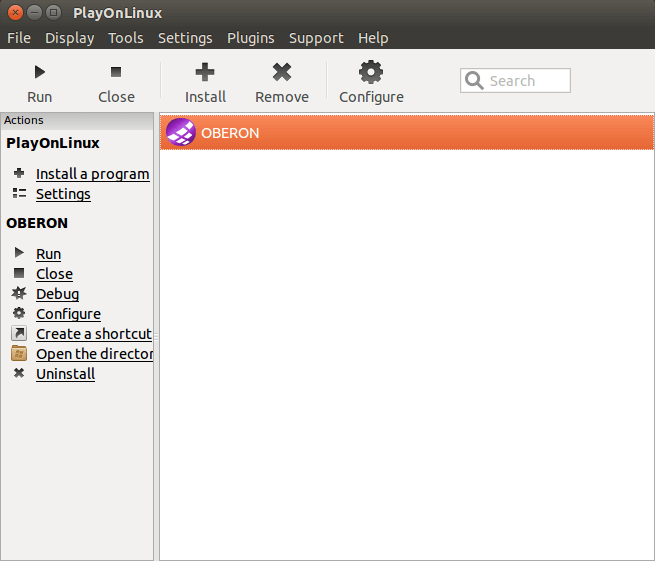Click the Remove X icon in toolbar
Viewport: 655px width, 561px height.
[282, 72]
